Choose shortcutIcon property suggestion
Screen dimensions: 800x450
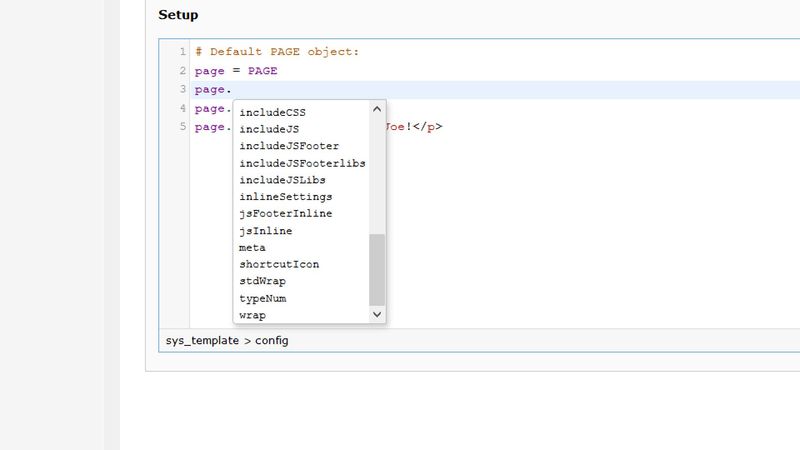[279, 265]
